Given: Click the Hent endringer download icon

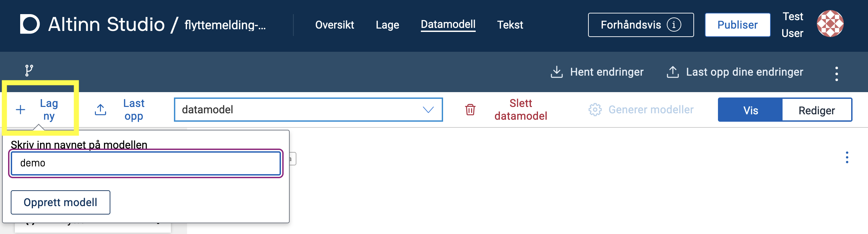Looking at the screenshot, I should [556, 72].
